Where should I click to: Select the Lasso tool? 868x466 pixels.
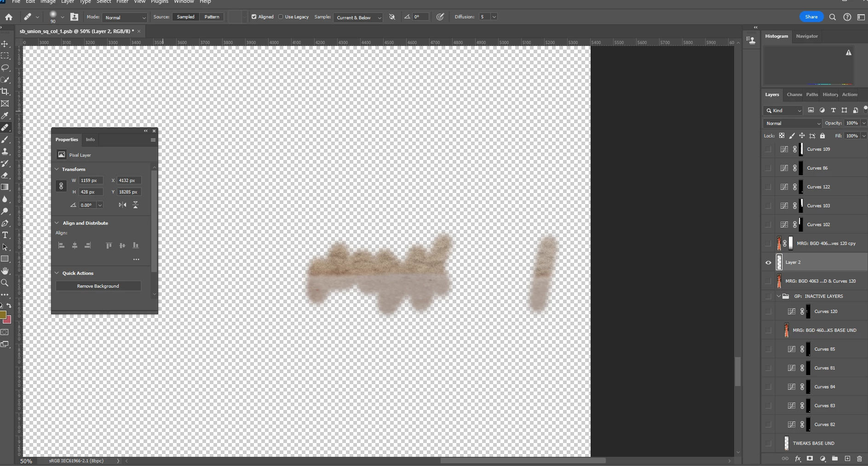click(x=5, y=68)
